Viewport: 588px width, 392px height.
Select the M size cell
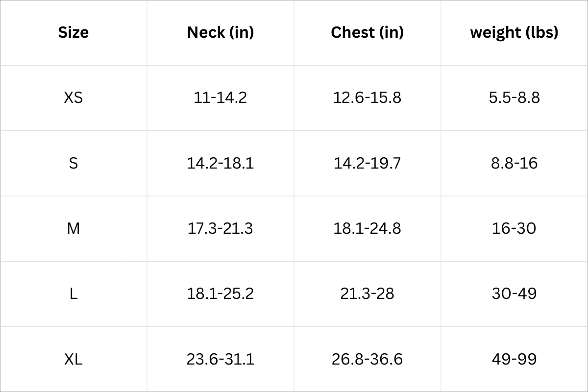click(x=73, y=228)
